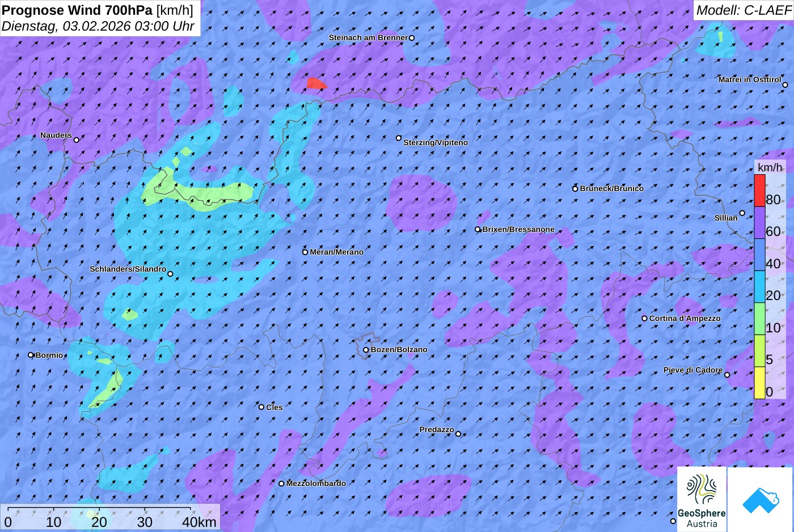Click the Predazzo location dot

coord(458,434)
